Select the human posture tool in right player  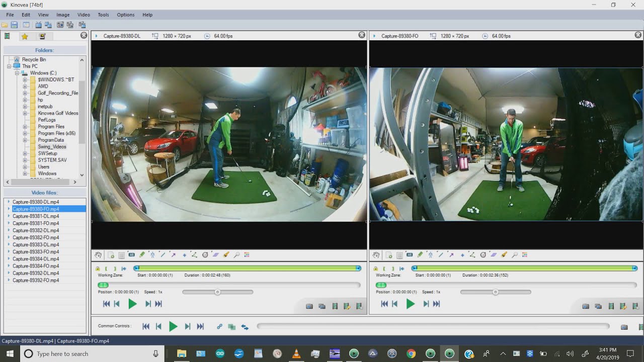pyautogui.click(x=430, y=255)
